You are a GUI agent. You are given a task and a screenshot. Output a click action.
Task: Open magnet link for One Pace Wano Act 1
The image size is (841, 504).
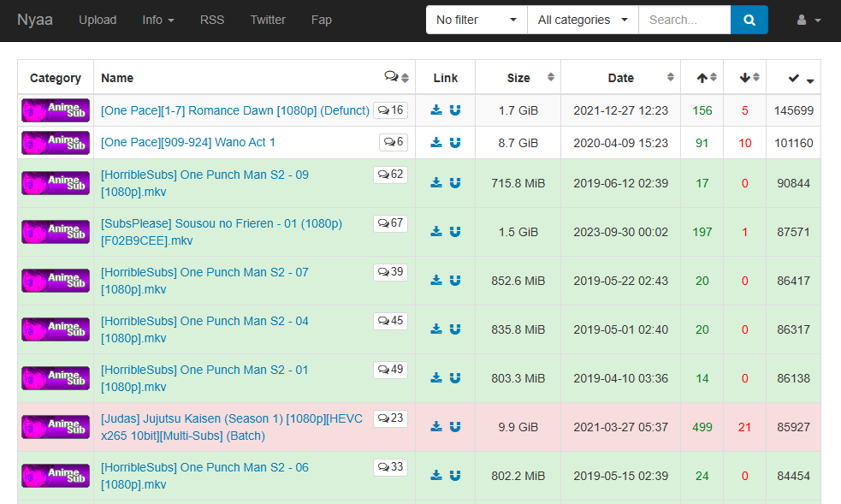455,143
